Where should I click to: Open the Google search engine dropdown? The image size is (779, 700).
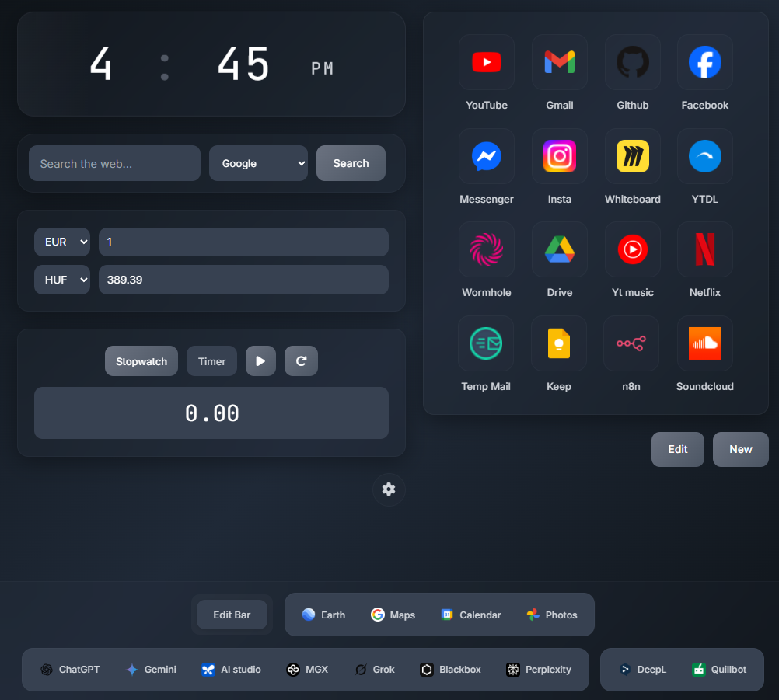[258, 163]
